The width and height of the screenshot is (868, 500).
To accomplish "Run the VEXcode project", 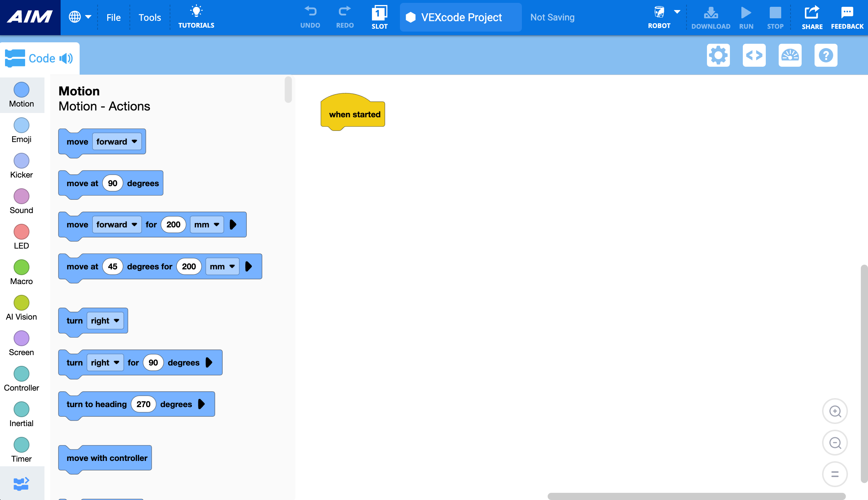I will [746, 16].
